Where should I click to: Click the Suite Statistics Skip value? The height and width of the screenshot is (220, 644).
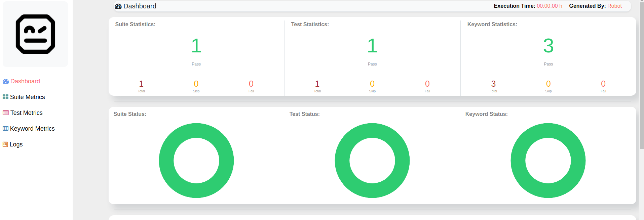(x=196, y=84)
